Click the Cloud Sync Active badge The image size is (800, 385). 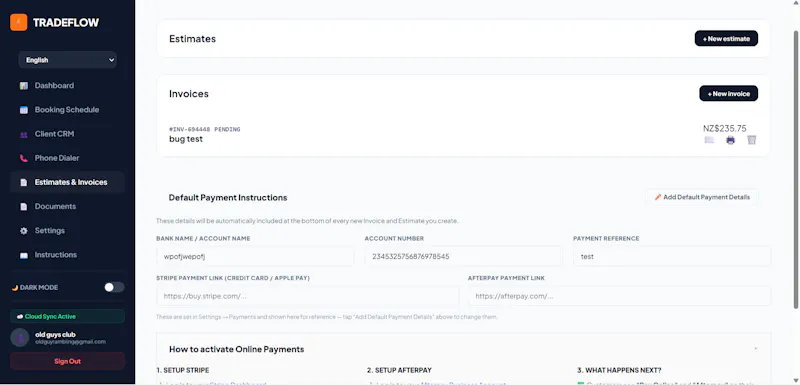pos(67,316)
